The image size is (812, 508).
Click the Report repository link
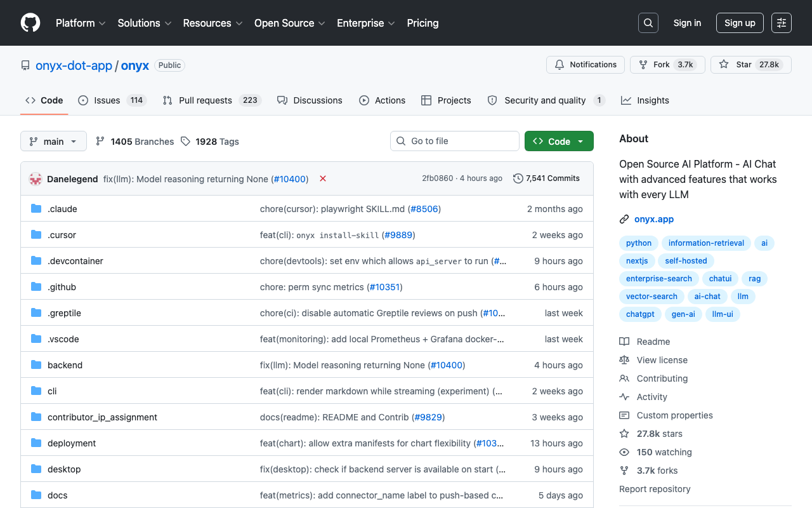pos(655,489)
